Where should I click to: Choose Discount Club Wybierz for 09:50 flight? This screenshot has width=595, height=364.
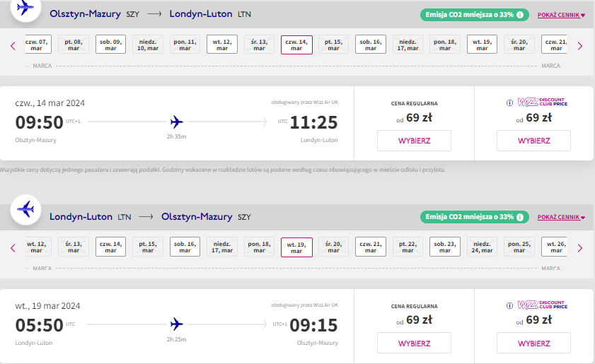pos(533,141)
